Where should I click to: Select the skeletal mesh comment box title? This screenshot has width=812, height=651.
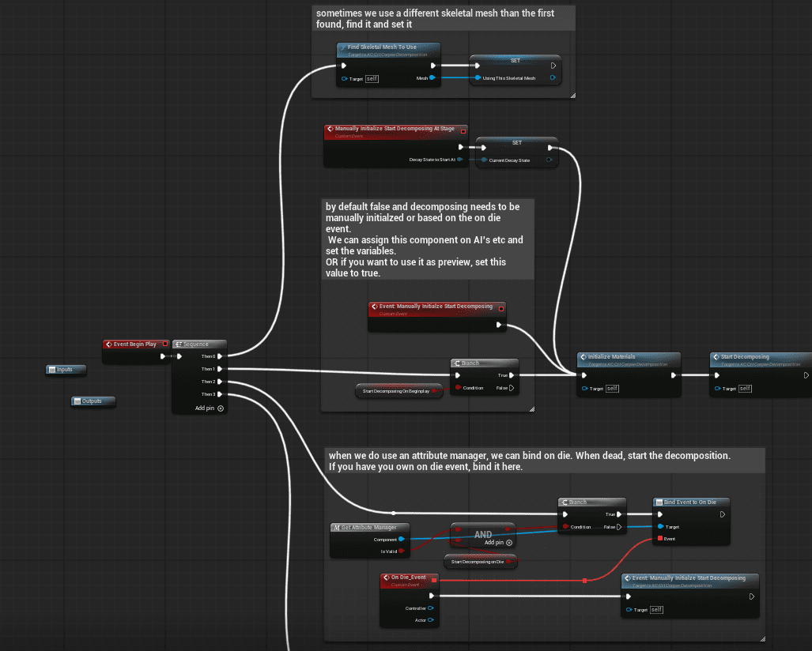[435, 19]
